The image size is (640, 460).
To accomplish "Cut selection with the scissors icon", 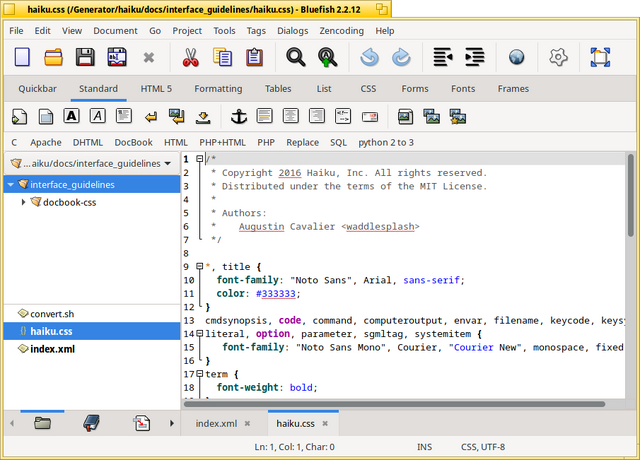I will 190,57.
